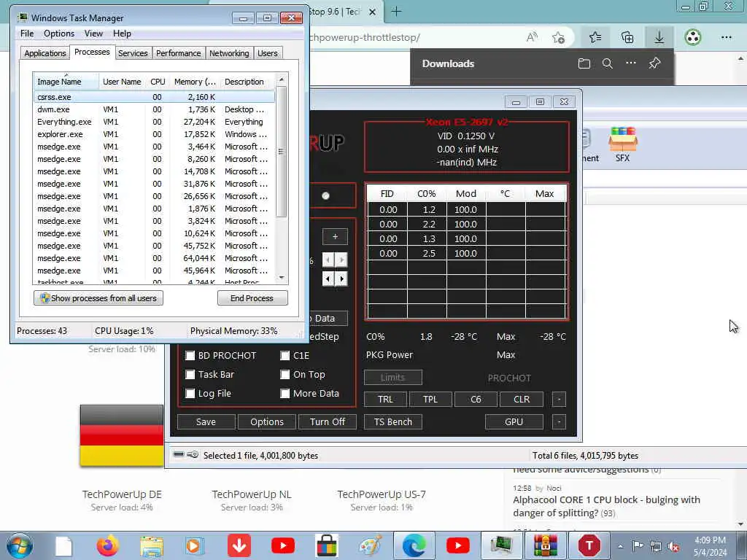Open Edge Settings and more menu

[726, 37]
